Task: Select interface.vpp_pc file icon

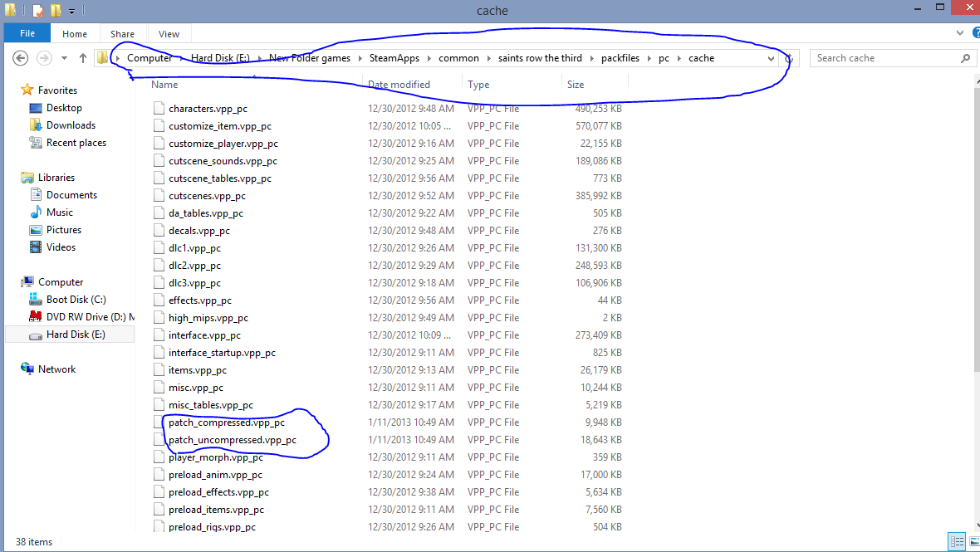Action: pos(159,335)
